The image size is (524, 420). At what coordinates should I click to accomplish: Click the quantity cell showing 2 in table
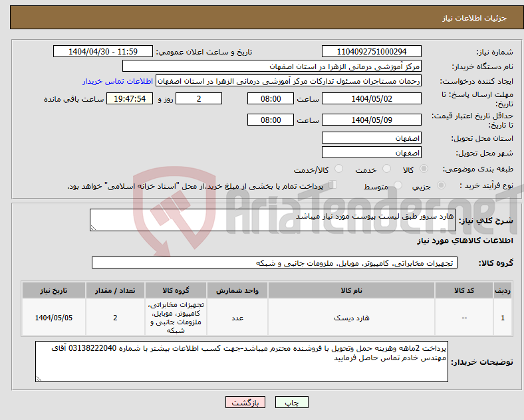(115, 318)
